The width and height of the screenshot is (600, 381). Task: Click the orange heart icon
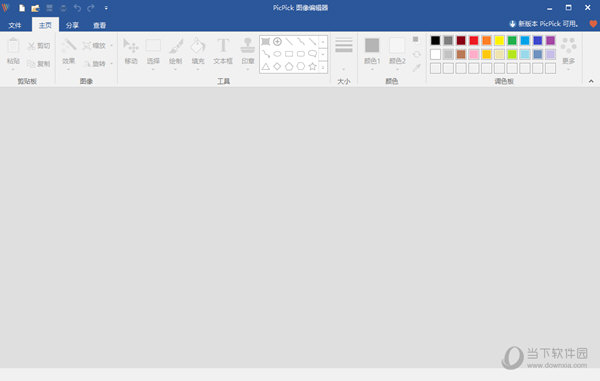[593, 24]
